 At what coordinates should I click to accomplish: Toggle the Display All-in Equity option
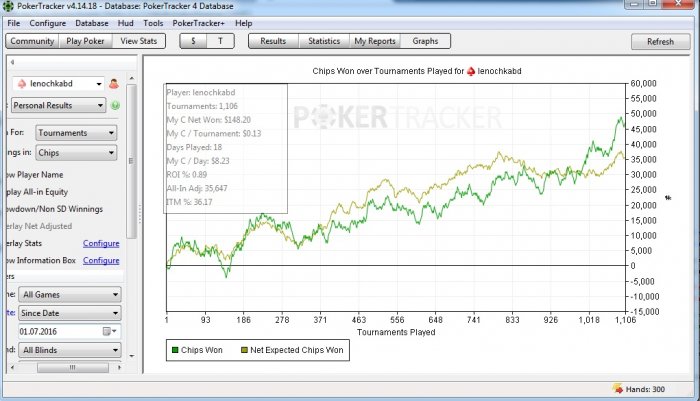(37, 192)
